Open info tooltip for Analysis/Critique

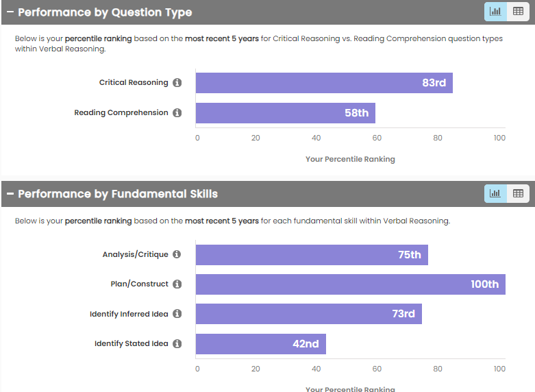coord(177,255)
